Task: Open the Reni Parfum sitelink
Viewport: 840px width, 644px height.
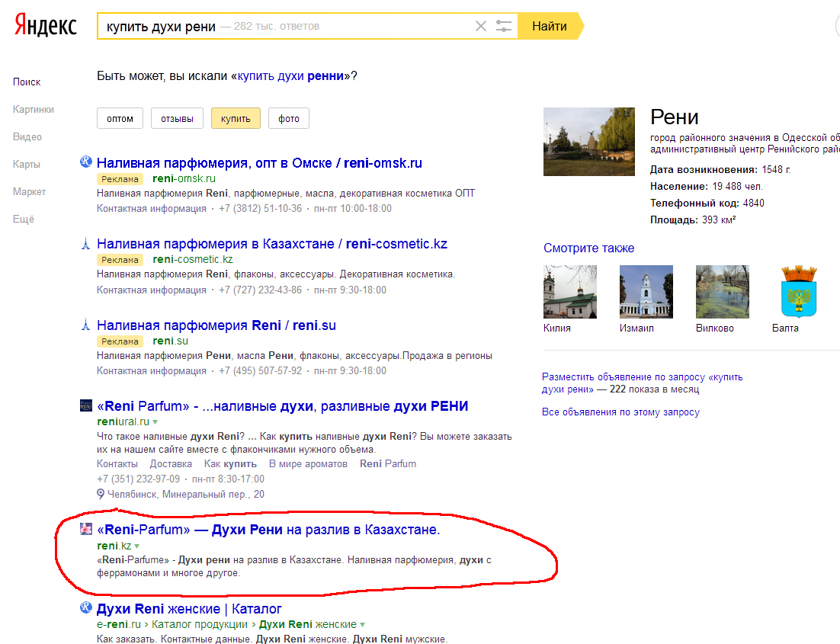Action: (388, 463)
